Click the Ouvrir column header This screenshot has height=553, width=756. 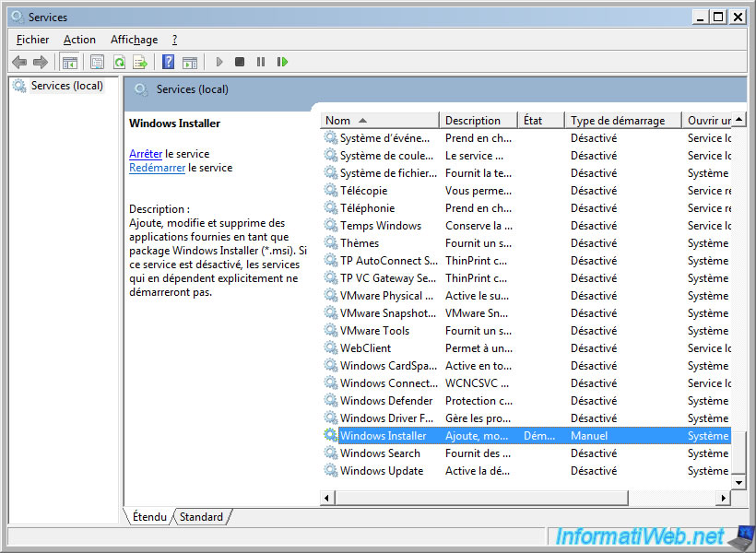[707, 120]
